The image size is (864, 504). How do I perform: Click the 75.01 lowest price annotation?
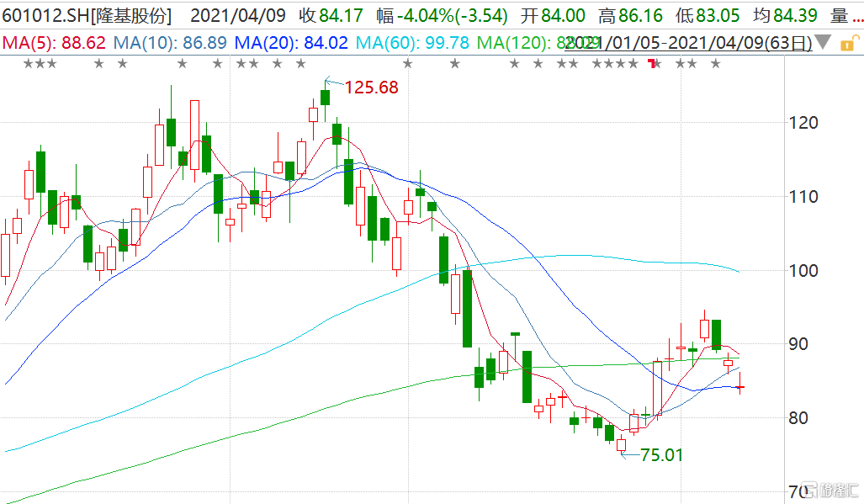point(661,455)
